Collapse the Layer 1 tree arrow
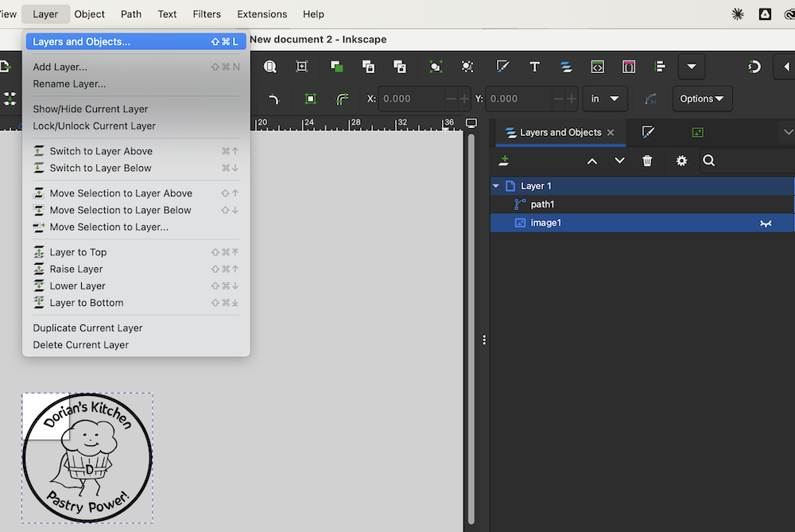This screenshot has width=795, height=532. (496, 186)
